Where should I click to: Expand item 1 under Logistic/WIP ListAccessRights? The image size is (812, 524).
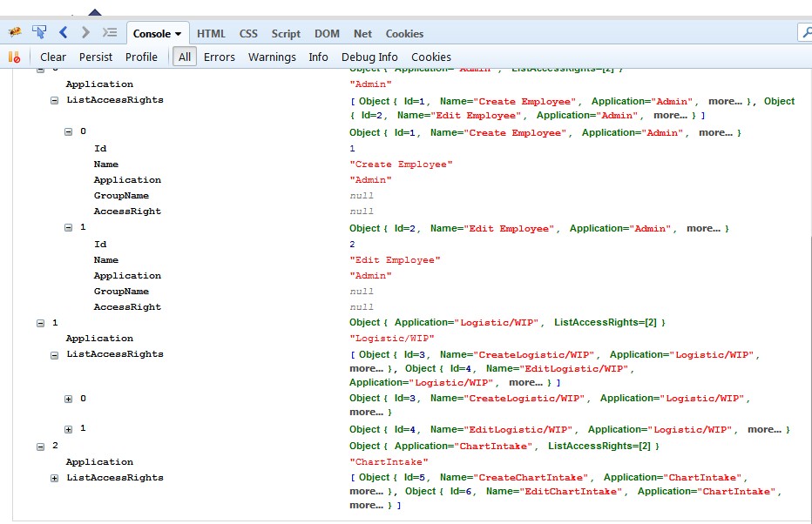coord(69,428)
